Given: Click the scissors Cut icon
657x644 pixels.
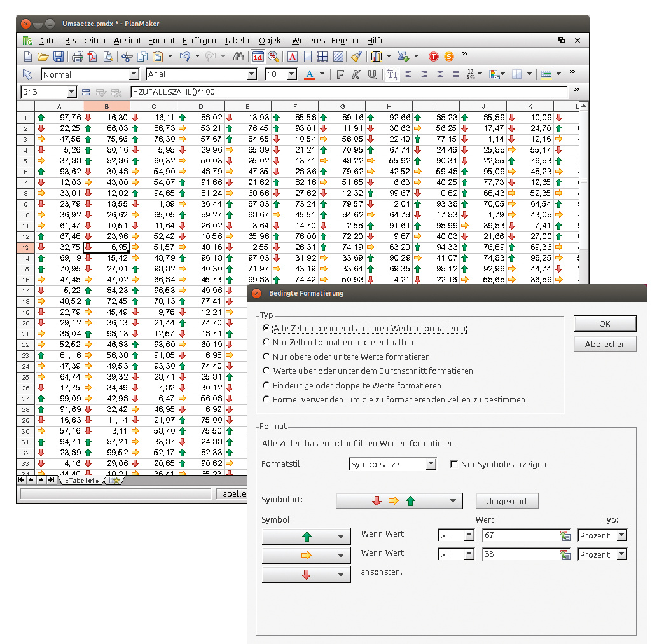Looking at the screenshot, I should tap(126, 57).
